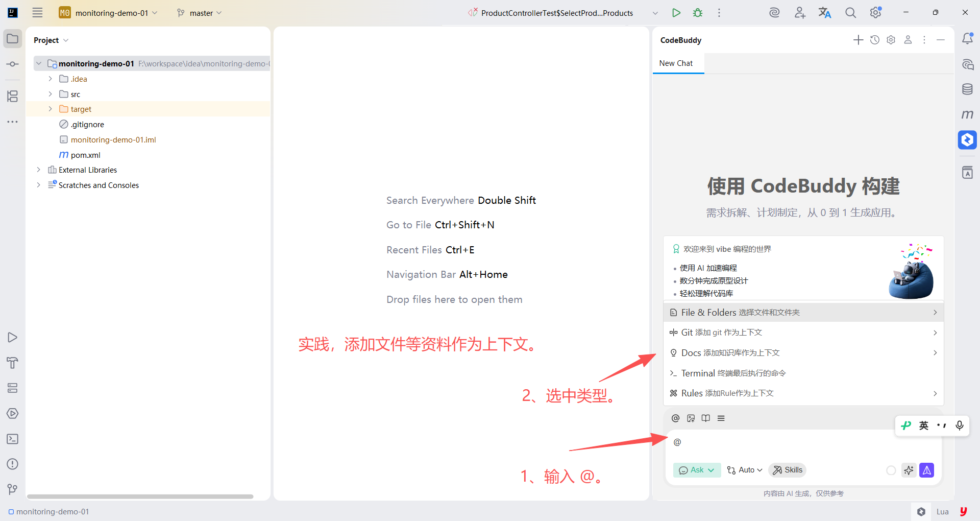Click the prompt enhance sparkle icon
Screen dimensions: 980x521
[909, 470]
